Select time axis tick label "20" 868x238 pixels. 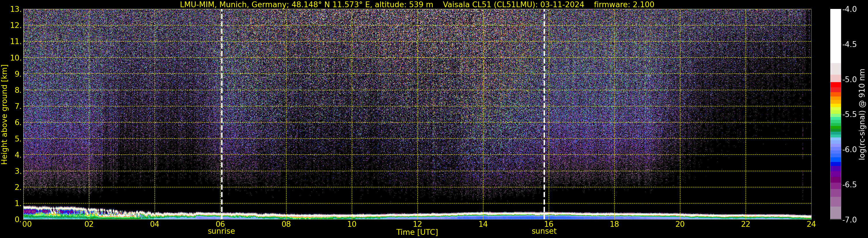tap(680, 224)
